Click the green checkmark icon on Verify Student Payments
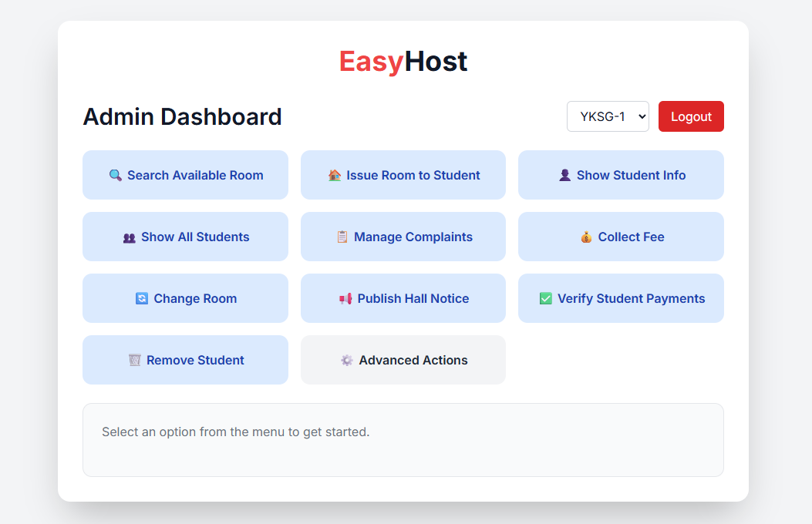The height and width of the screenshot is (524, 812). point(546,299)
